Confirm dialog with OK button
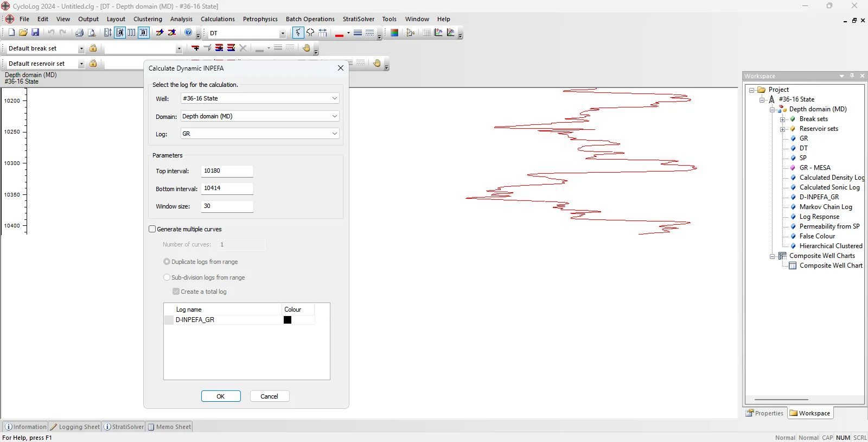868x442 pixels. click(x=221, y=396)
